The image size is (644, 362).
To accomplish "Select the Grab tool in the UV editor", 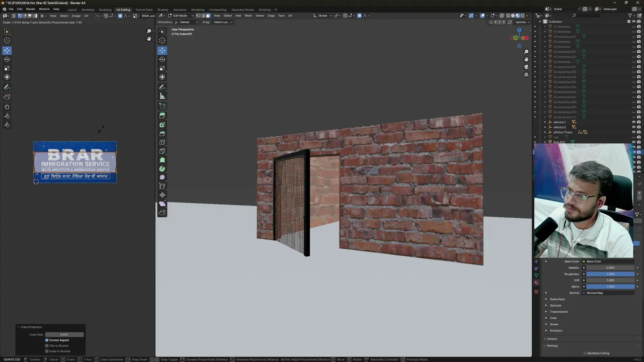I will pos(7,107).
